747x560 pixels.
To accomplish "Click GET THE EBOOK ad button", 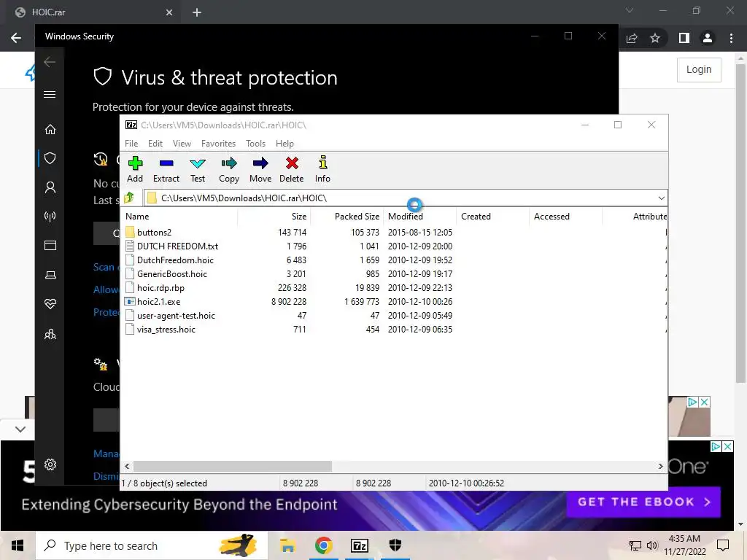I will pos(643,502).
